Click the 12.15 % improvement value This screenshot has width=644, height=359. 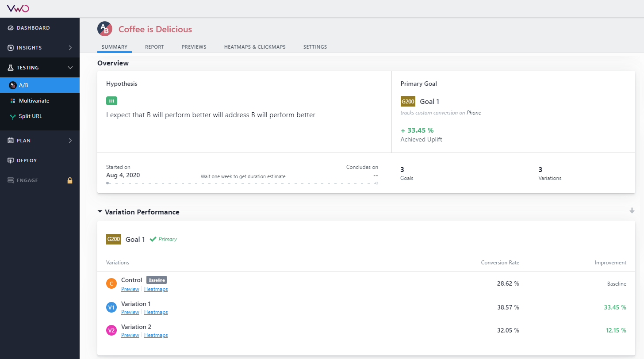(x=616, y=330)
